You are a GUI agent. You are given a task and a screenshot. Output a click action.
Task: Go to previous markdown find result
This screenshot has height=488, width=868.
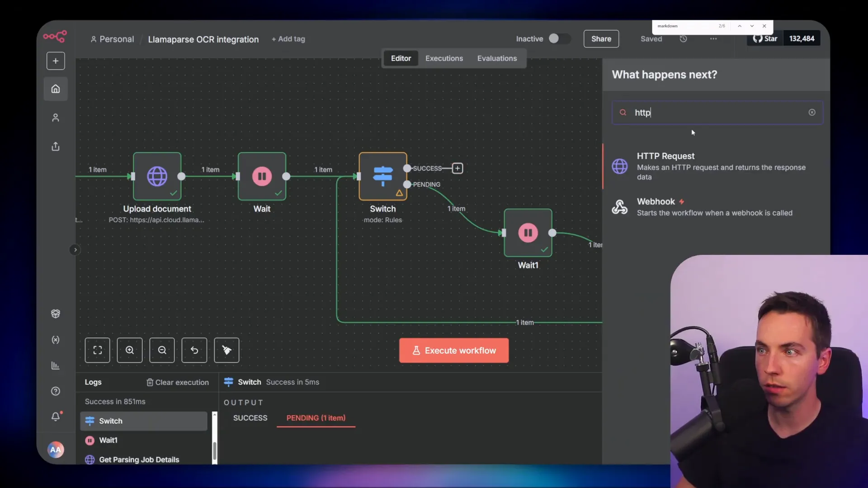[740, 26]
